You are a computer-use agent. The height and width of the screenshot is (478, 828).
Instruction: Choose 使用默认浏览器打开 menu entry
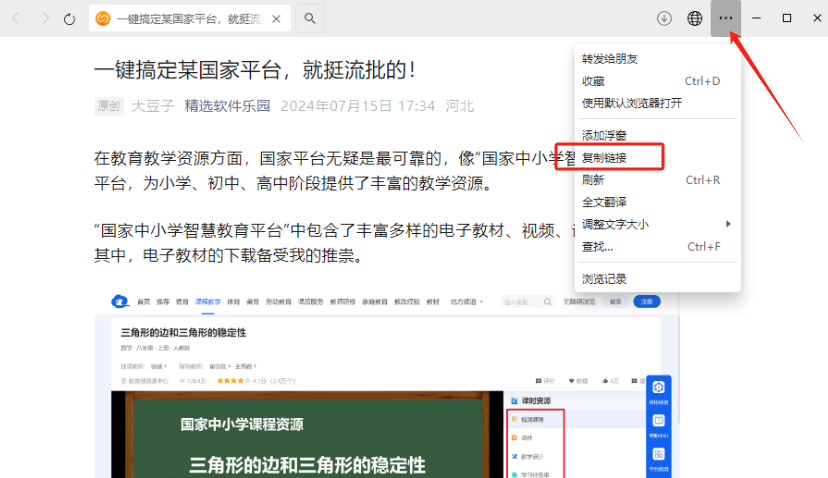[x=632, y=103]
